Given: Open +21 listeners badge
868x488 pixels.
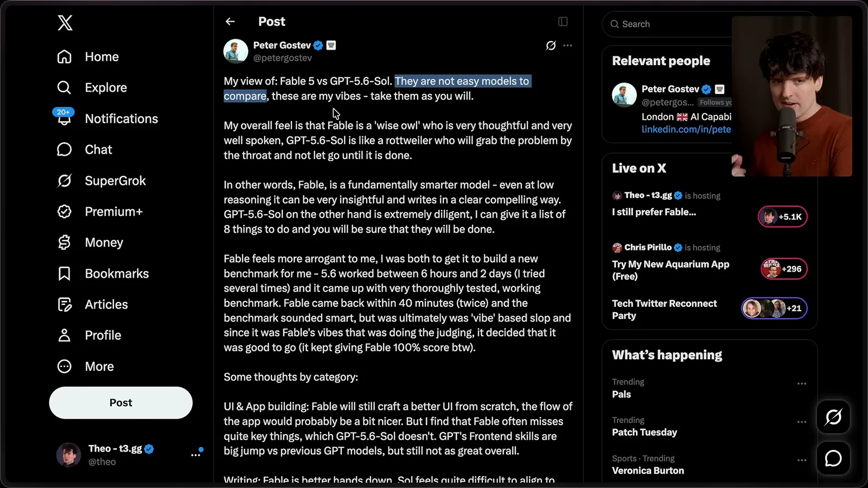Looking at the screenshot, I should (x=774, y=309).
